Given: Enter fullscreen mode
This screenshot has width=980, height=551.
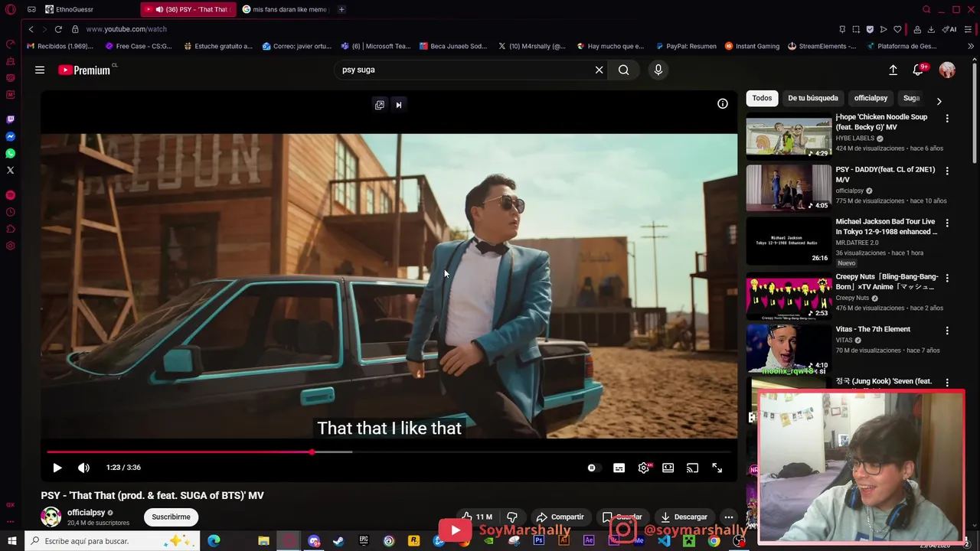Looking at the screenshot, I should pyautogui.click(x=717, y=468).
